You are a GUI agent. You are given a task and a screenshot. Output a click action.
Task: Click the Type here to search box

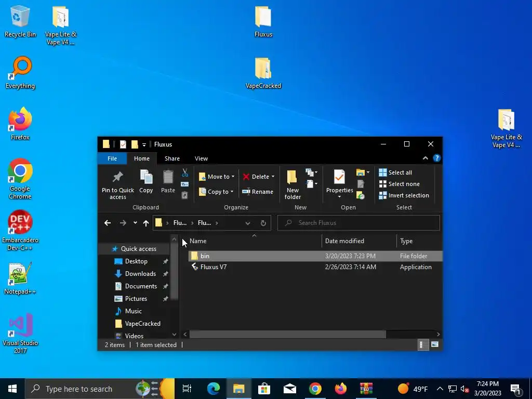tap(100, 389)
